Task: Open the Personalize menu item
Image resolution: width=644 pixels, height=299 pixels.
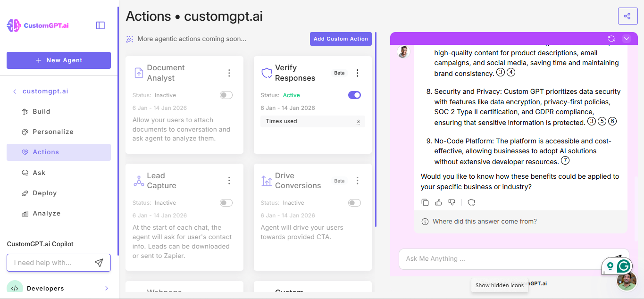Action: [x=59, y=132]
